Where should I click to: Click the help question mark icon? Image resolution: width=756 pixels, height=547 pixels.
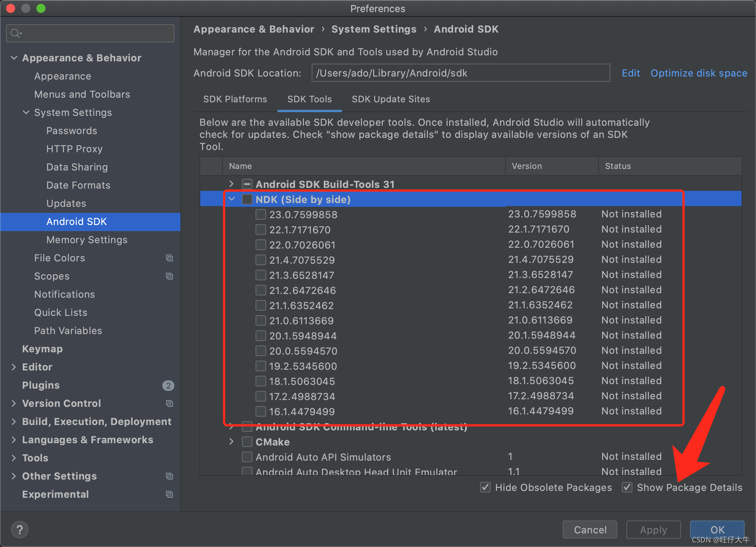(20, 529)
